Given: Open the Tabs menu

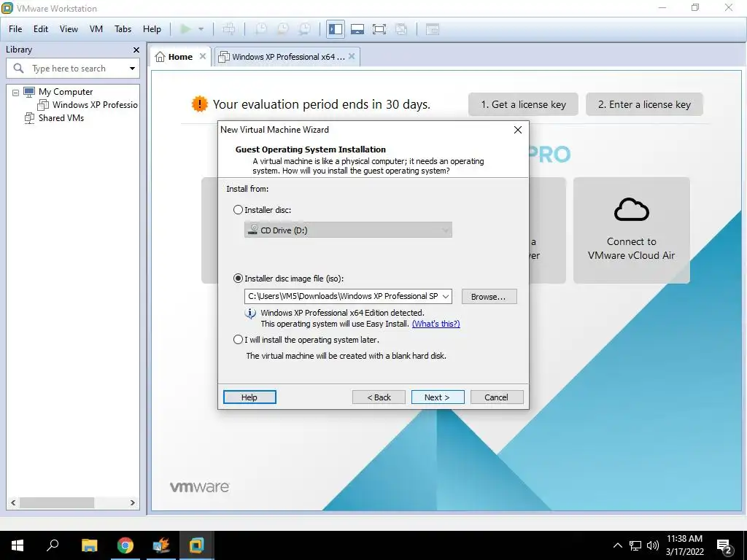Looking at the screenshot, I should coord(123,29).
